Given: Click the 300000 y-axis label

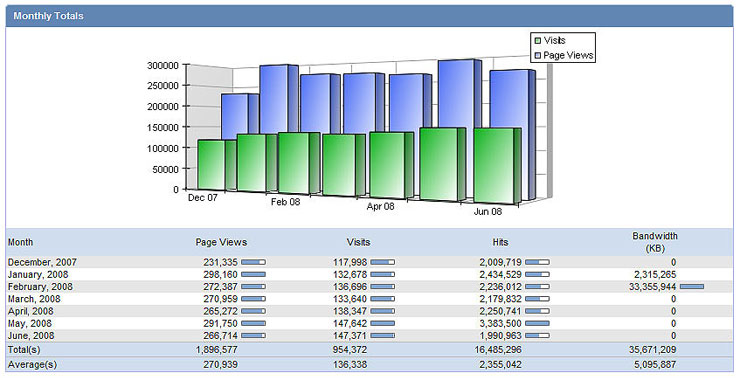Looking at the screenshot, I should [x=163, y=65].
